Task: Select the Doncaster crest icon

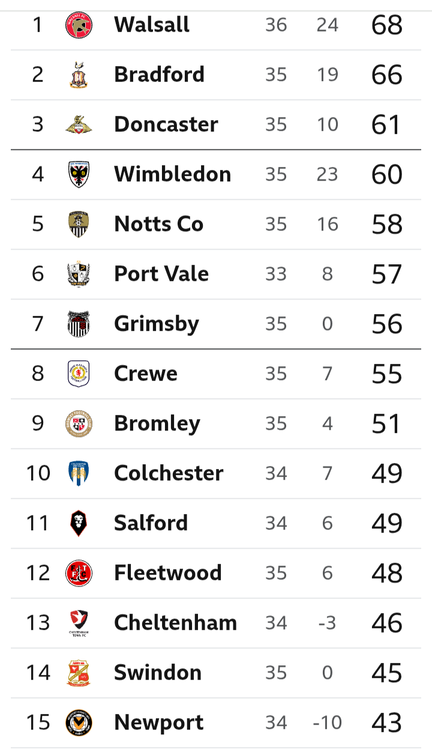Action: tap(79, 124)
